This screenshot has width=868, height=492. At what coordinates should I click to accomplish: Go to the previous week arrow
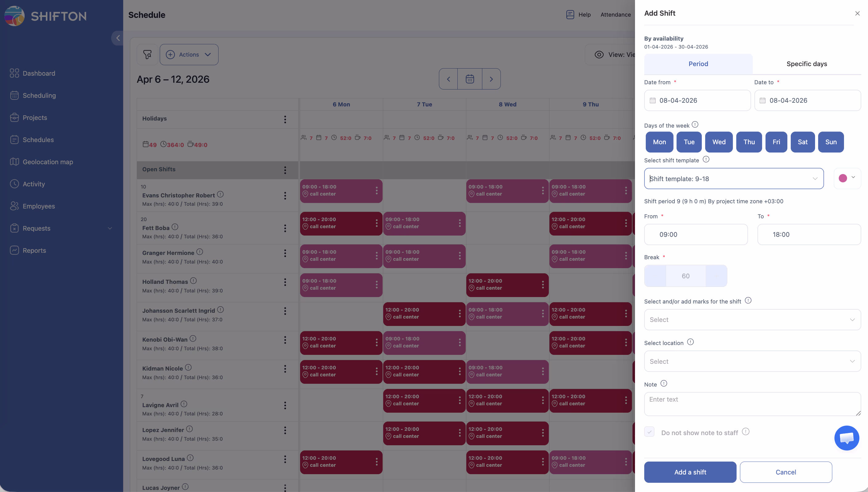click(x=448, y=79)
